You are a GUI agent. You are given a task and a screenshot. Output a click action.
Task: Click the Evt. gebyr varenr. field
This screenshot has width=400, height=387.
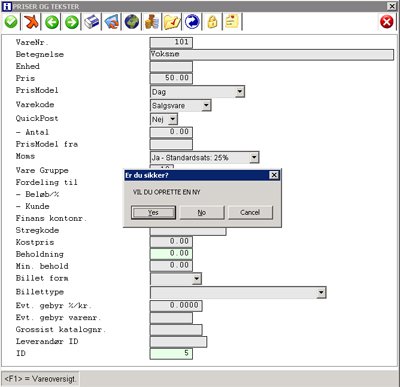(x=171, y=318)
